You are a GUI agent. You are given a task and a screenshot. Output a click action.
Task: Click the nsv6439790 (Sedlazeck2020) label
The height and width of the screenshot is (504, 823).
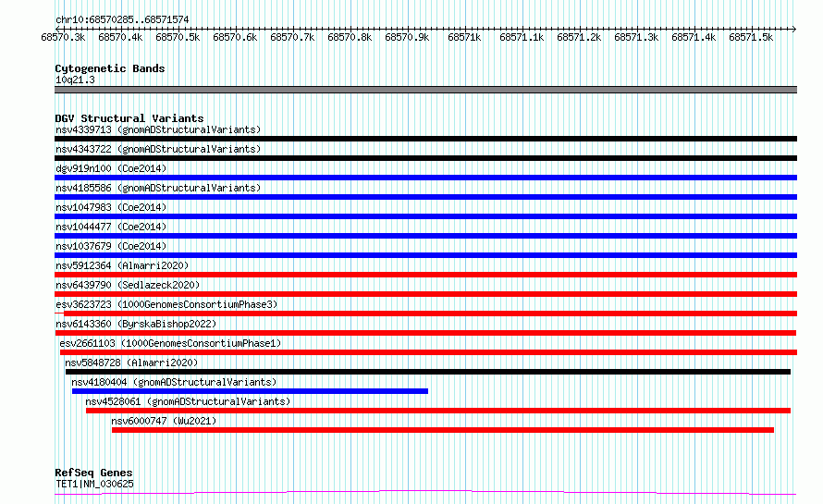pyautogui.click(x=128, y=285)
